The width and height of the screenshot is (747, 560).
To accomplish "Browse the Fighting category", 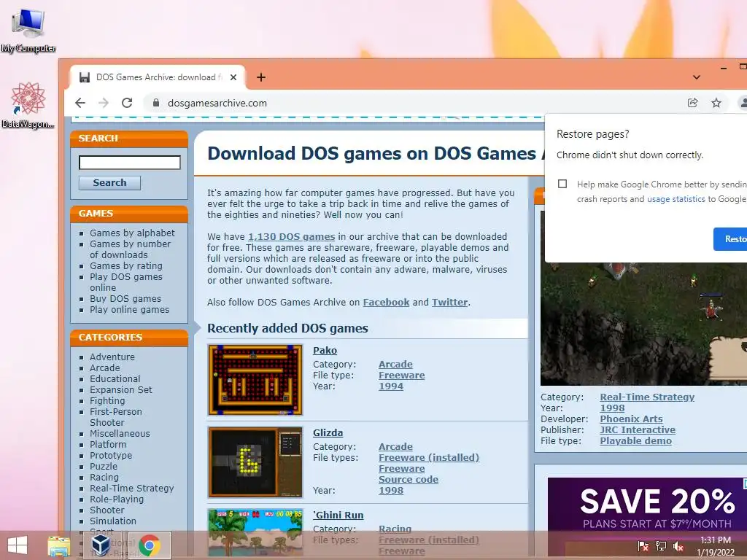I will pos(107,400).
